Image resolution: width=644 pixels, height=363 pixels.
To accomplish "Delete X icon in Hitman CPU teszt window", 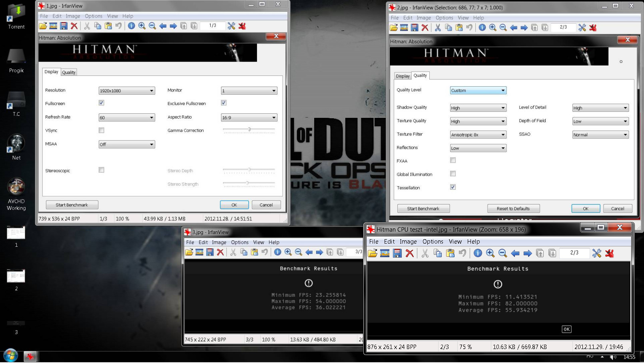I will click(x=410, y=253).
